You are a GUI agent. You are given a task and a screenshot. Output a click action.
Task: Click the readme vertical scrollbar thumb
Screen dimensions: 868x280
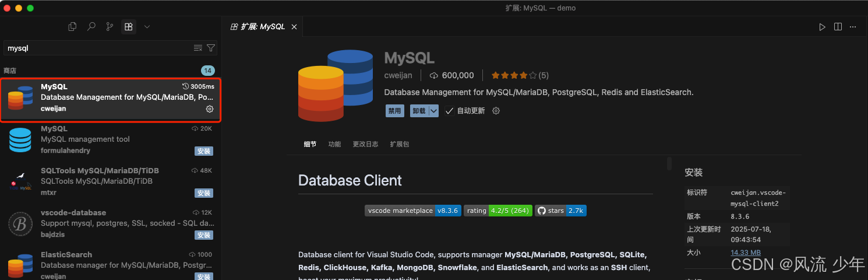click(669, 164)
